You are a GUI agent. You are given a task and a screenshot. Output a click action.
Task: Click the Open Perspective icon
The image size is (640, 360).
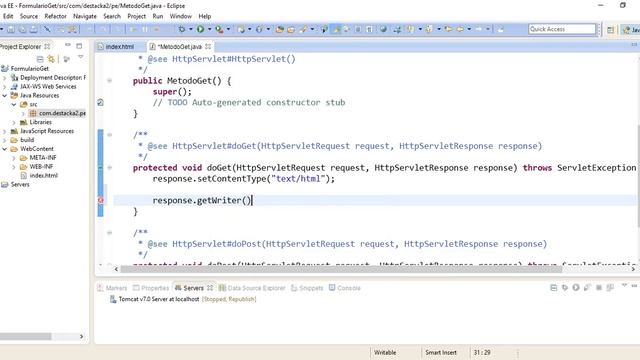610,30
